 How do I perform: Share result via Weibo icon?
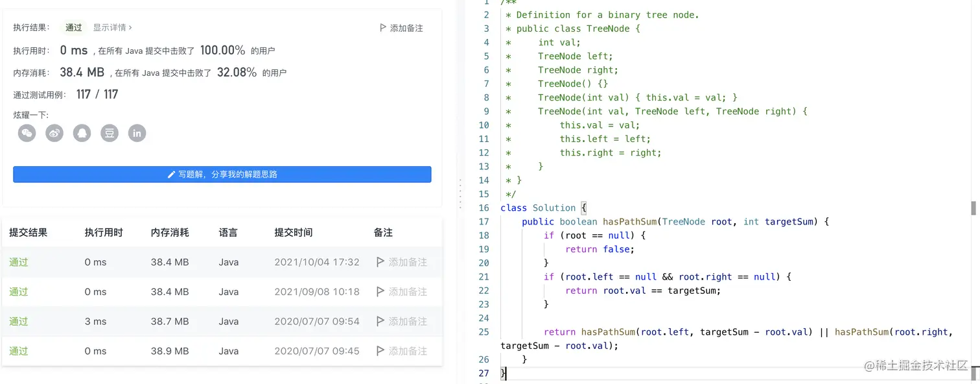click(x=54, y=133)
